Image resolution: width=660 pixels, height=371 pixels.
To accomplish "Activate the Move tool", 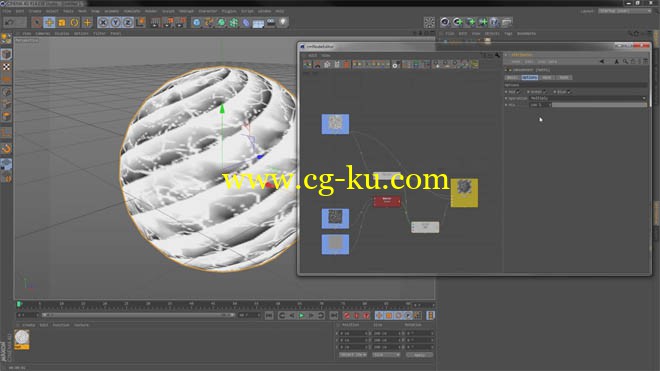I will tap(49, 22).
